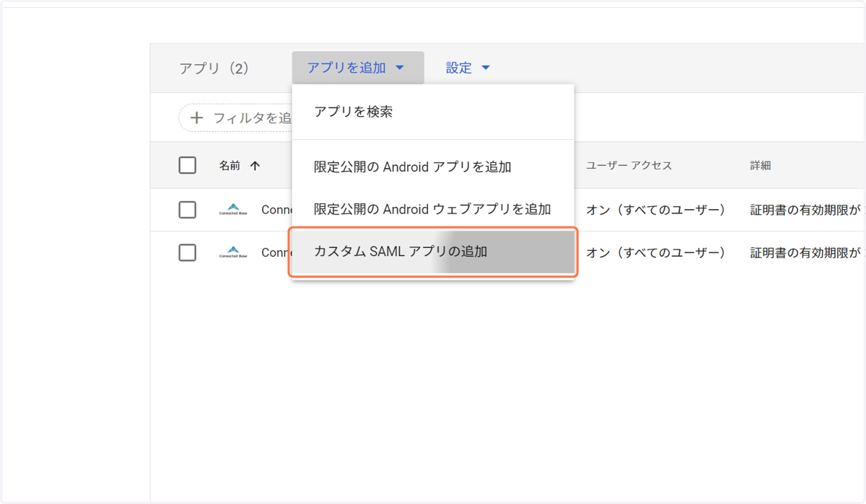Sort by the 名前 column arrow
The width and height of the screenshot is (866, 504).
tap(255, 166)
